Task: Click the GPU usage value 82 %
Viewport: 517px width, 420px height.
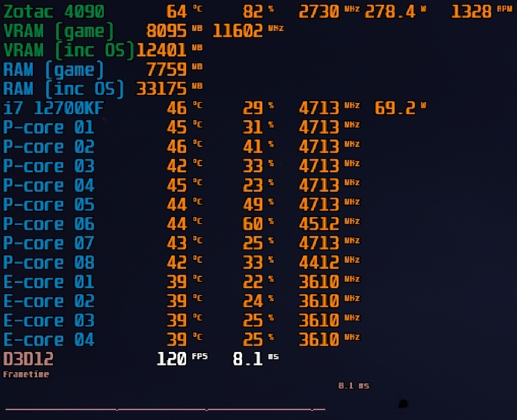Action: pos(253,12)
